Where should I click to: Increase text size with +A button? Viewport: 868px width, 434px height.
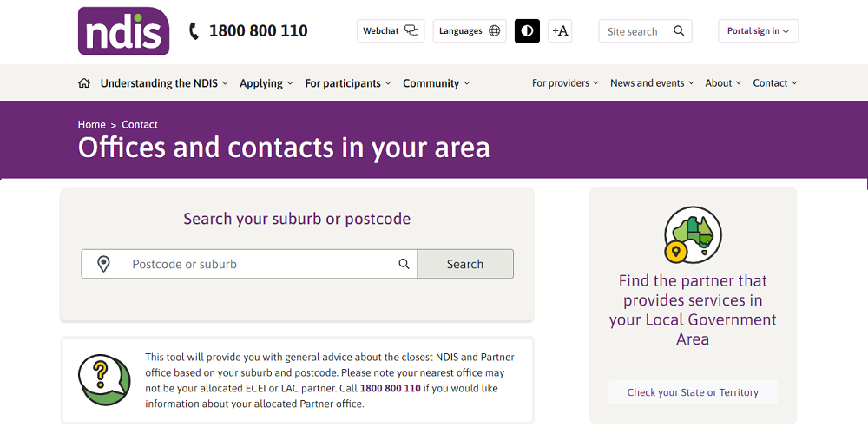pyautogui.click(x=560, y=31)
